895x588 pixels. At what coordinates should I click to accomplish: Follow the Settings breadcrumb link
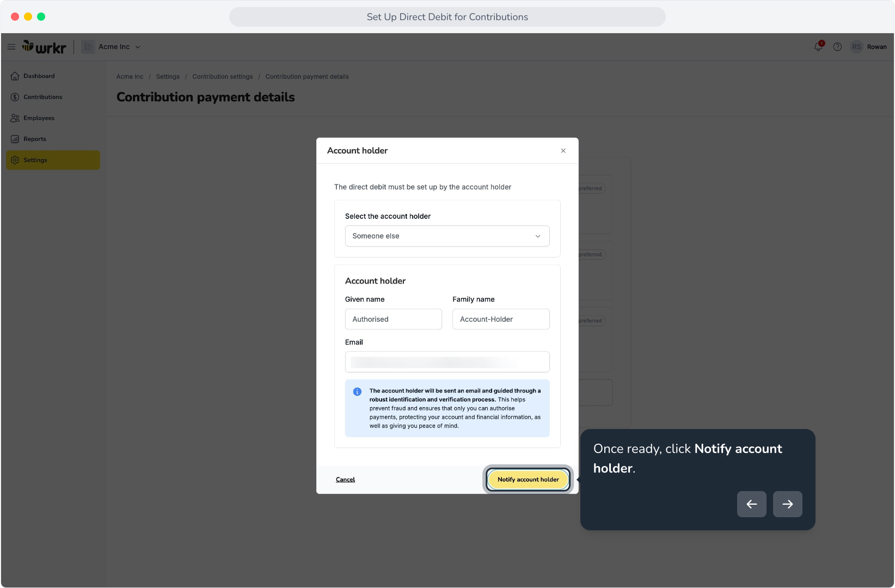(168, 77)
